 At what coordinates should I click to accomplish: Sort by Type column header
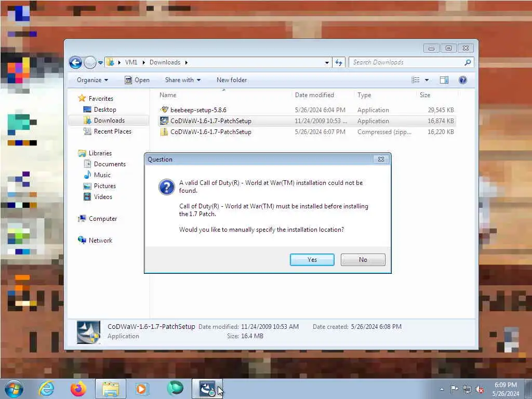pos(364,95)
